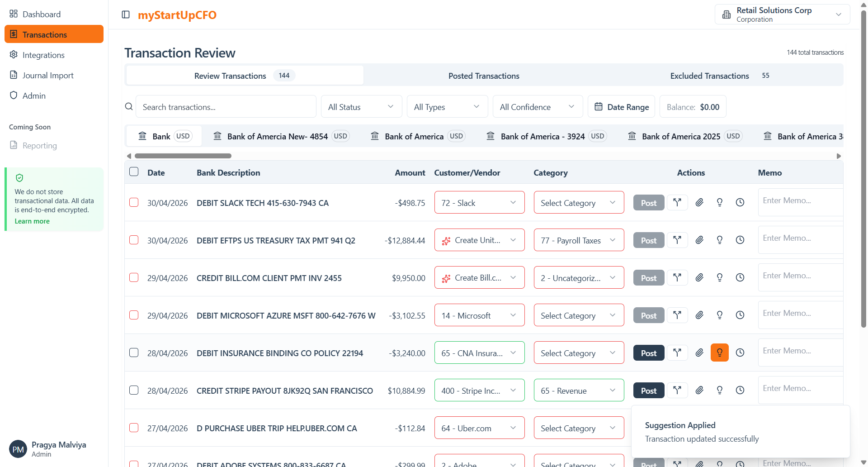The height and width of the screenshot is (467, 868).
Task: Open the All Status filter dropdown
Action: point(361,107)
